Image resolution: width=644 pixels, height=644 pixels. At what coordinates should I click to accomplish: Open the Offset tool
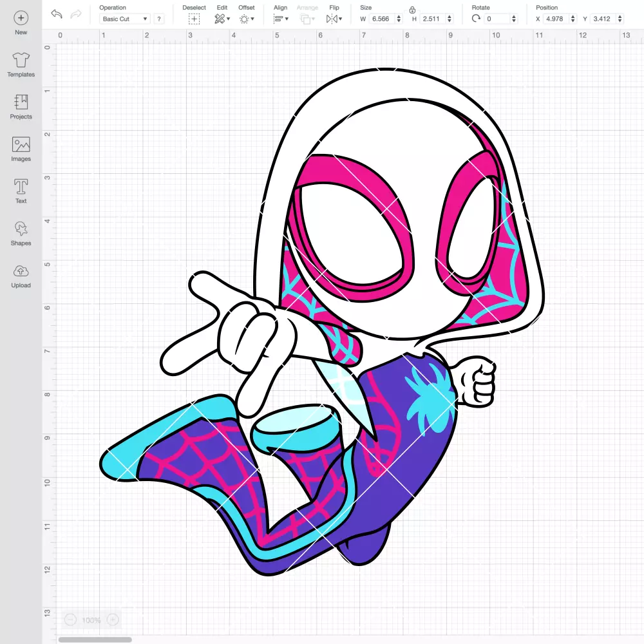point(244,19)
